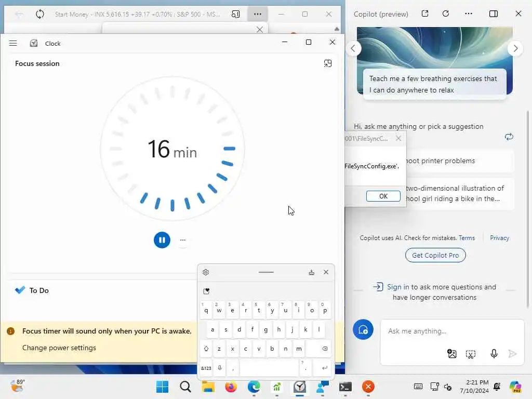Tap the Shift key on touch keyboard

click(x=206, y=349)
